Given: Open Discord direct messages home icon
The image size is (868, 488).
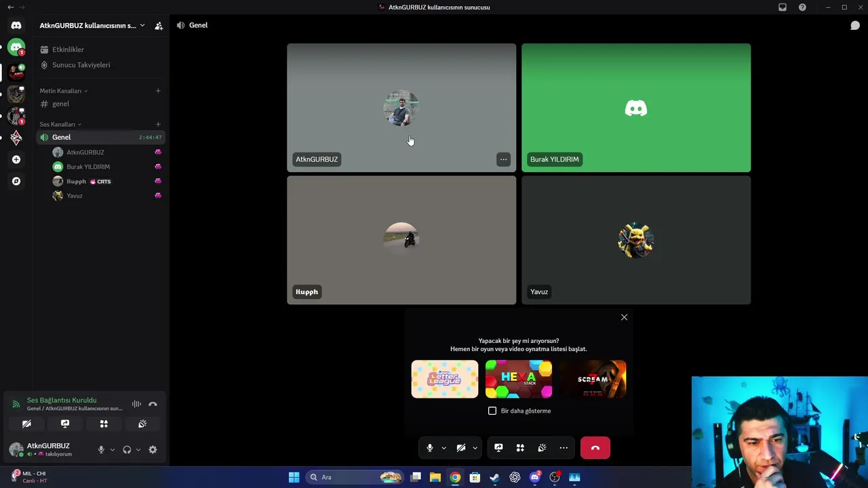Looking at the screenshot, I should (x=16, y=26).
